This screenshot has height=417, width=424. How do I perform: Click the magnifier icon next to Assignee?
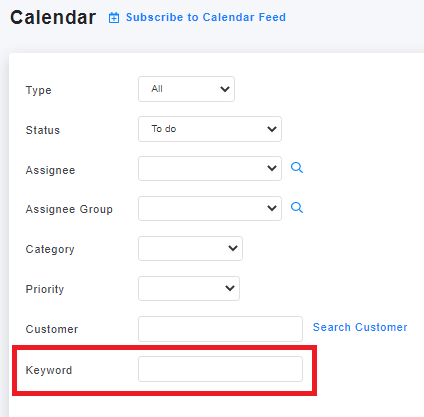[297, 168]
